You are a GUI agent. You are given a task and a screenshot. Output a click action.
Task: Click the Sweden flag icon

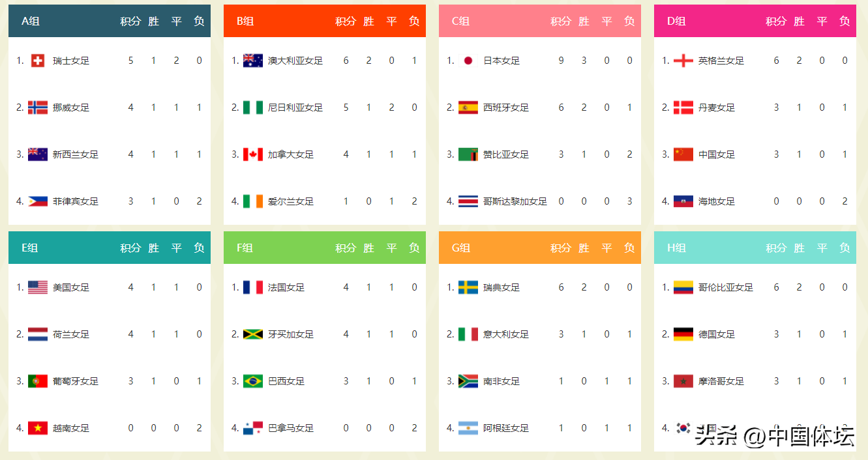click(x=468, y=287)
